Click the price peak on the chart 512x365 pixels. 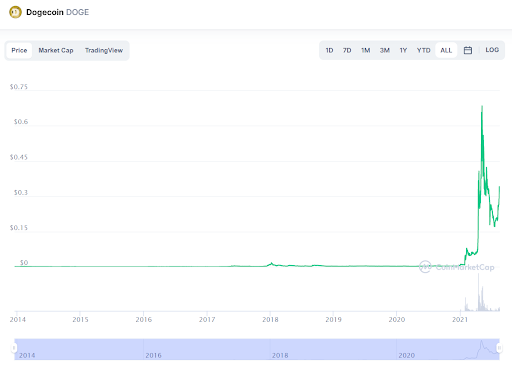point(482,107)
